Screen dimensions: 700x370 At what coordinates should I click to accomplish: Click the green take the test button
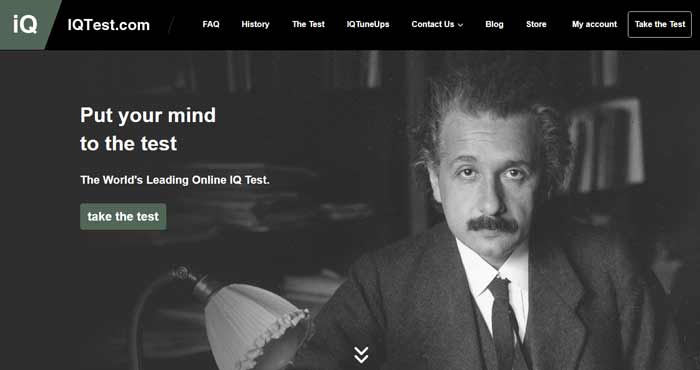point(123,217)
